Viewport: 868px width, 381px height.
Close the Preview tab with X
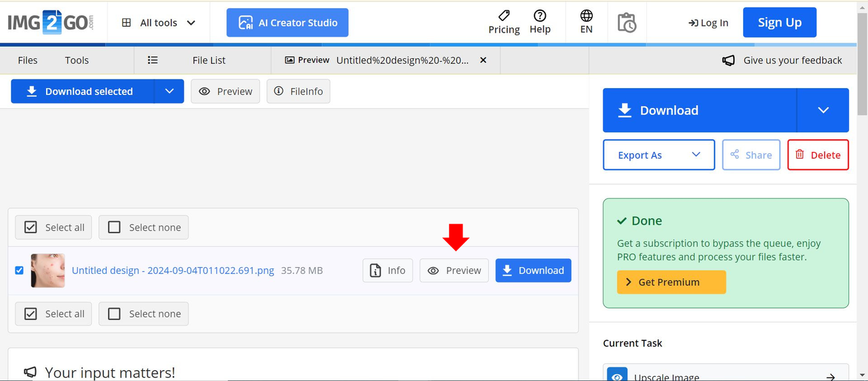pyautogui.click(x=484, y=60)
